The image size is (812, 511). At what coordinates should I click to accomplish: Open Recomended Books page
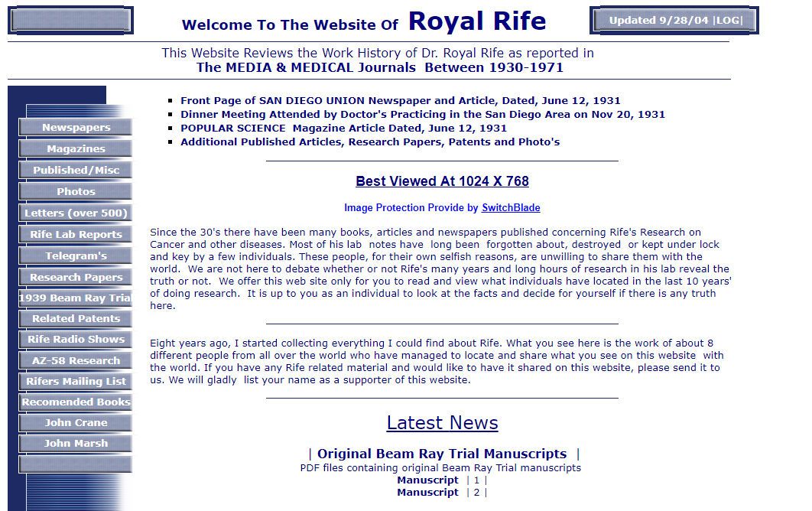tap(76, 402)
